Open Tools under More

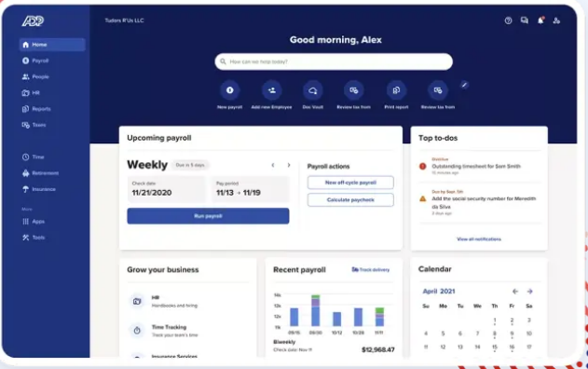coord(34,238)
